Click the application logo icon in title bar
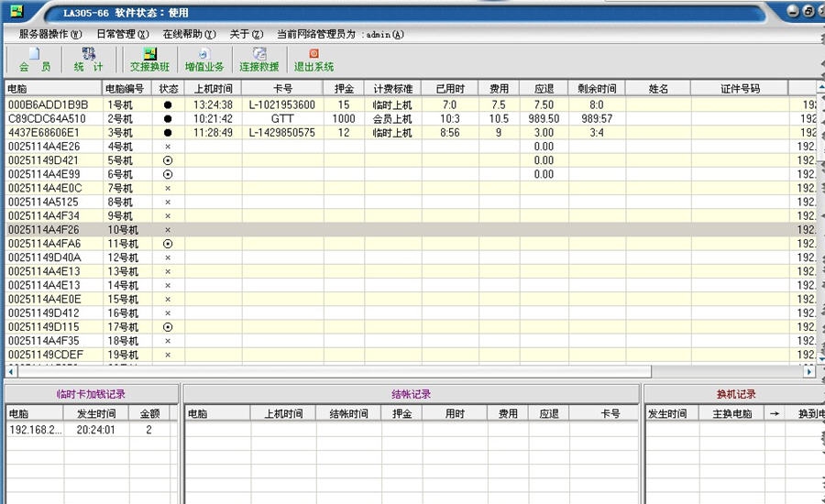This screenshot has width=825, height=504. (x=16, y=10)
